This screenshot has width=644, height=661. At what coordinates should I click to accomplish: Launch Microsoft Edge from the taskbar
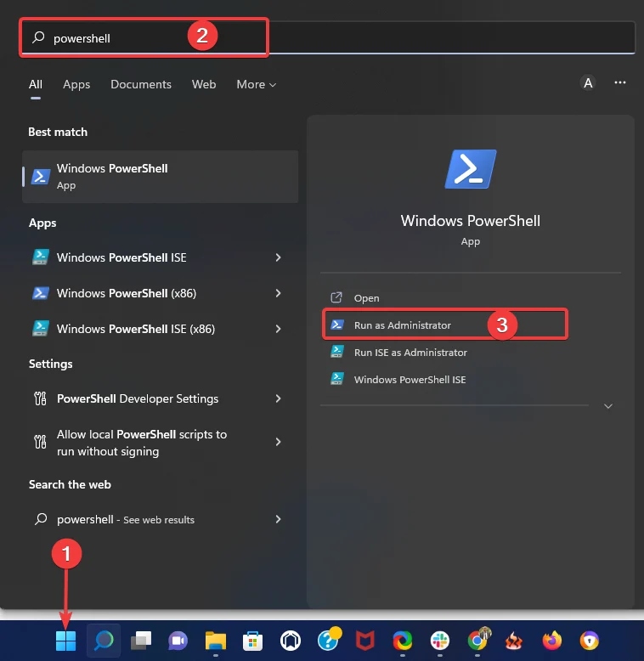tap(402, 641)
